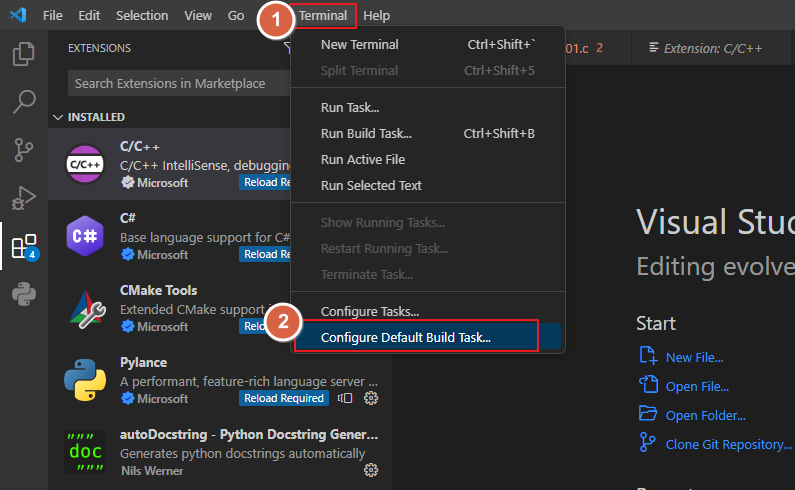Viewport: 795px width, 490px height.
Task: Select Configure Tasks... menu entry
Action: coord(428,311)
